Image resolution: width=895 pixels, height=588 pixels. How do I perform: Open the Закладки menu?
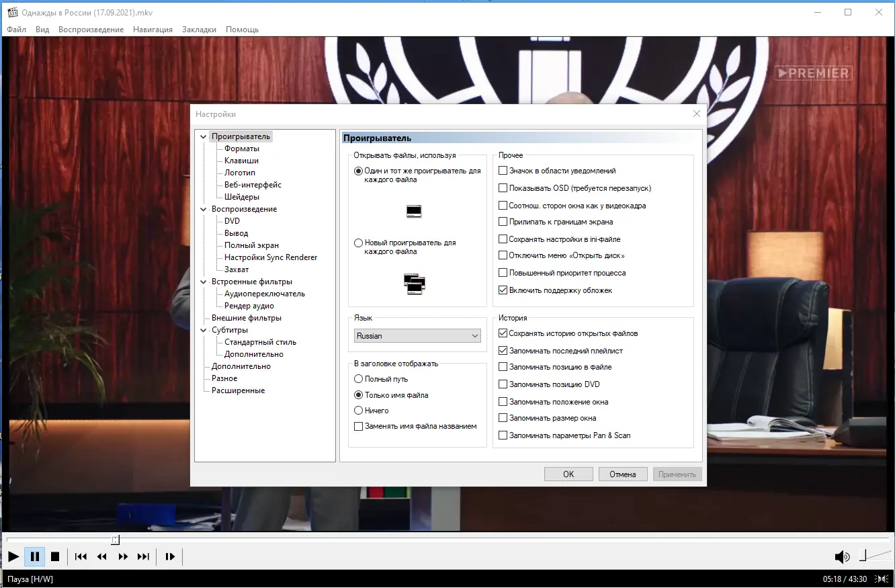(199, 30)
